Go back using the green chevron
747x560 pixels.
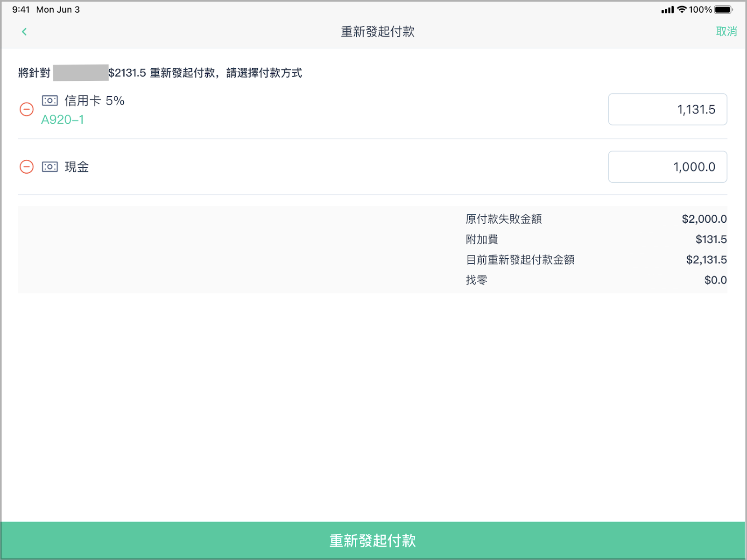click(24, 32)
